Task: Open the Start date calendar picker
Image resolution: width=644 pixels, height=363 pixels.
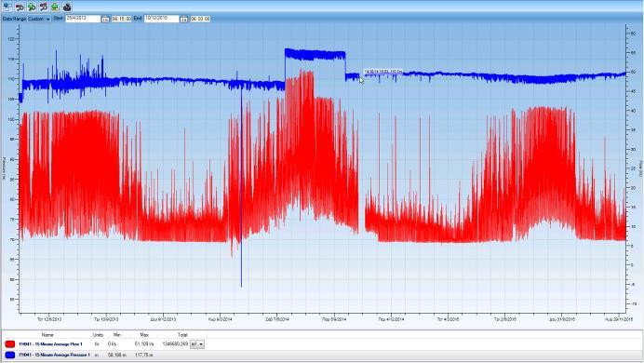Action: click(x=105, y=19)
